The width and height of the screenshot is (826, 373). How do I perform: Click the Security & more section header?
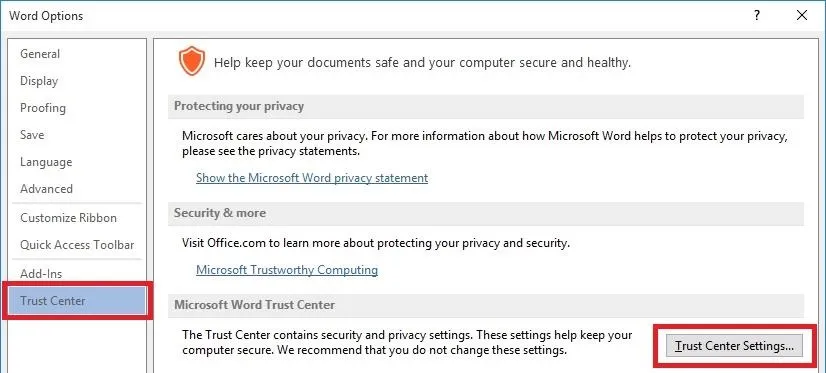coord(486,213)
